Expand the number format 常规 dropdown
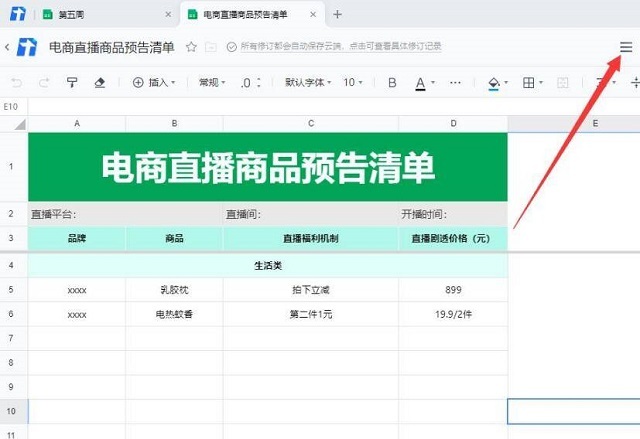 pyautogui.click(x=210, y=82)
